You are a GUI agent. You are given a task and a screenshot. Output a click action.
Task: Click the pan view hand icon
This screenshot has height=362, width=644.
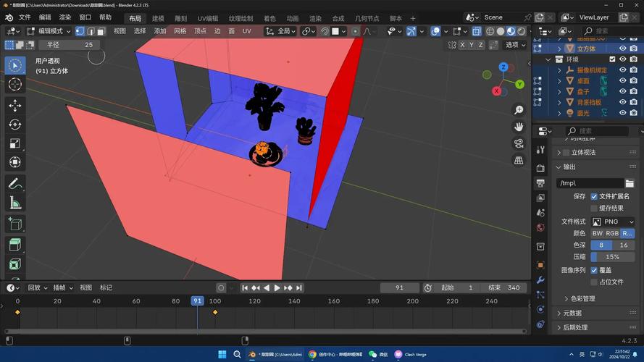point(519,127)
